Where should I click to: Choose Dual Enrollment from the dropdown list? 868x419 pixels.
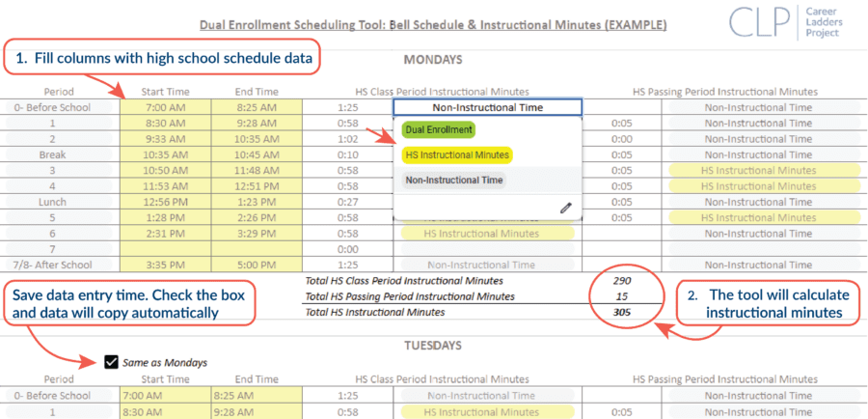[439, 130]
